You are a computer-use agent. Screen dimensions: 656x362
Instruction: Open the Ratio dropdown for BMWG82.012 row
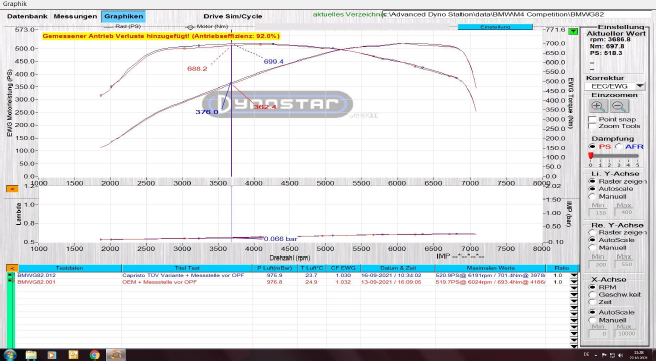(x=574, y=275)
